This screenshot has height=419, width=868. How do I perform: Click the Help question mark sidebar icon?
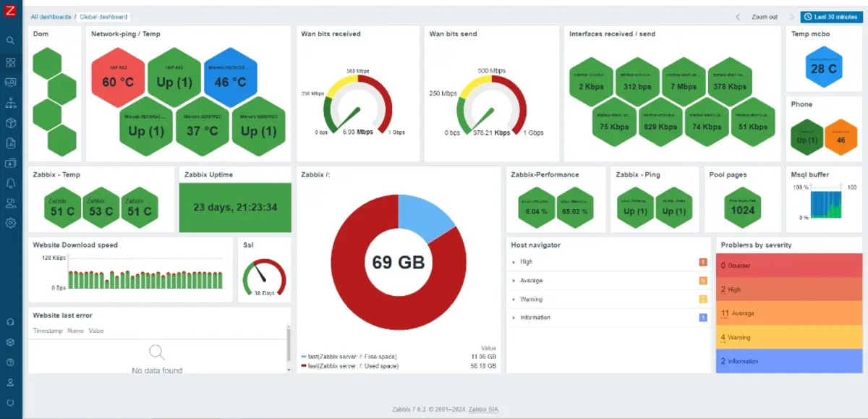click(x=11, y=362)
